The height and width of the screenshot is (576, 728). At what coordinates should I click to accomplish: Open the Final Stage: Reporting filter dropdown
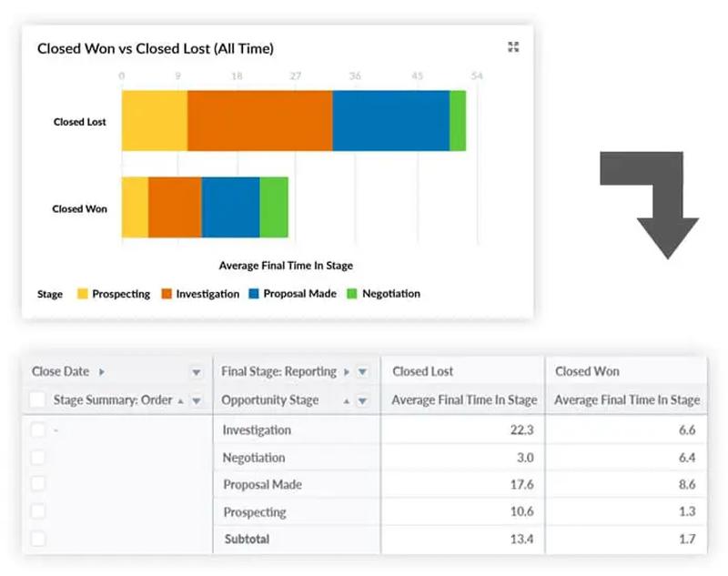(362, 372)
